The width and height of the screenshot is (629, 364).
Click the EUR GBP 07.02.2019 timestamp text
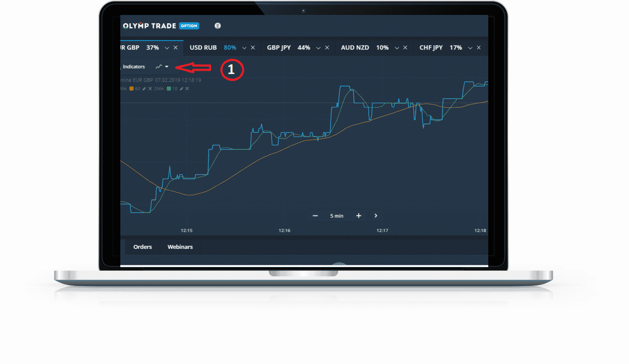pyautogui.click(x=161, y=80)
